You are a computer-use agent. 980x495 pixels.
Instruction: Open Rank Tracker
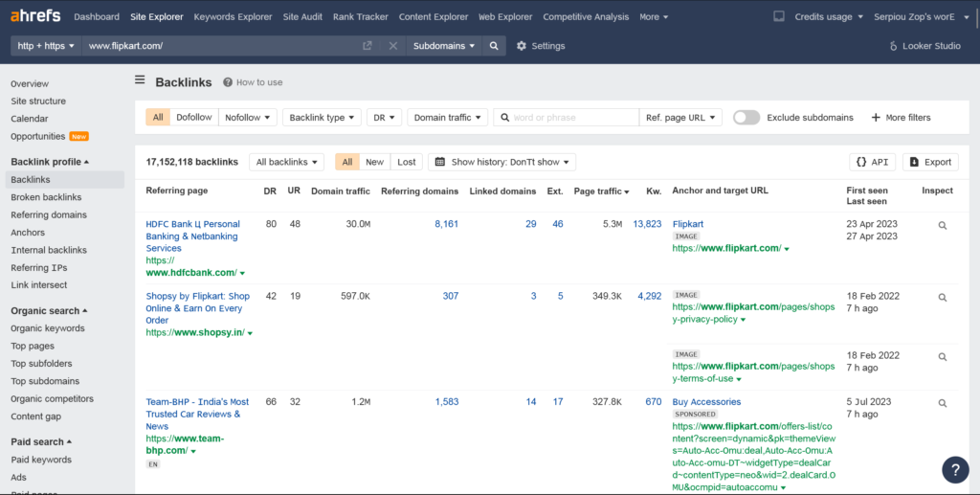point(361,17)
